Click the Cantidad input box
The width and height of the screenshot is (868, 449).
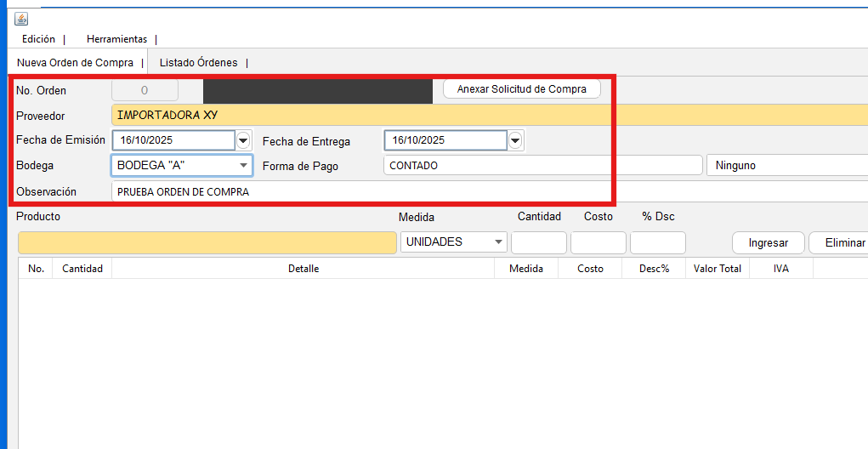538,242
